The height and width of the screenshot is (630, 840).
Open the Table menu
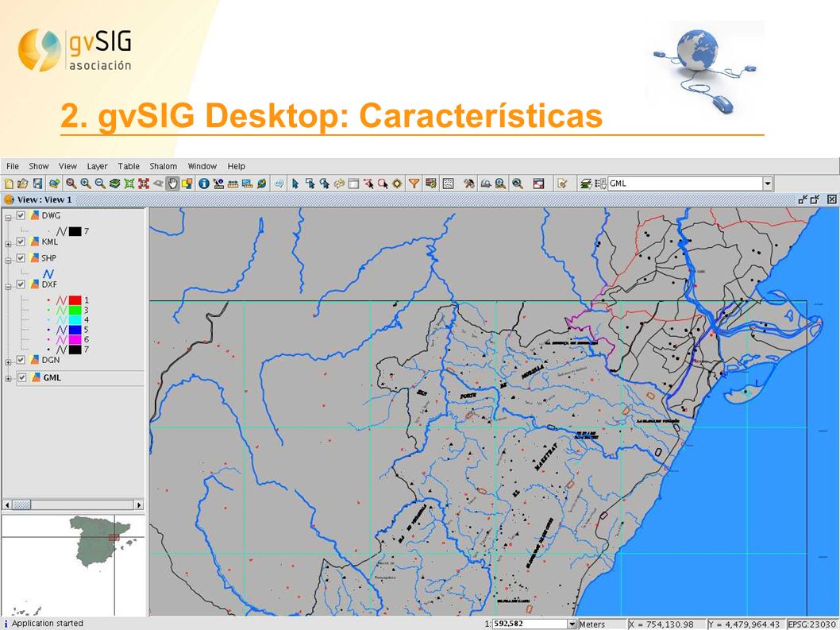click(x=129, y=166)
